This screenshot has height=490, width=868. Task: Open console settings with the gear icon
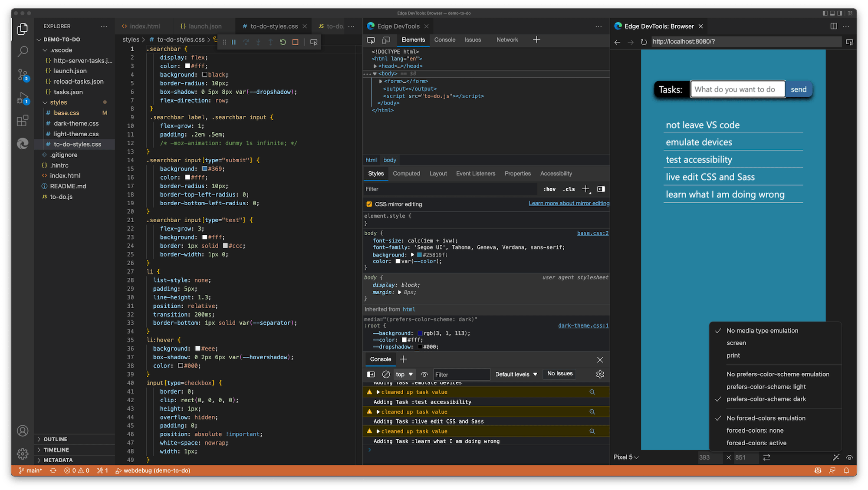(x=600, y=374)
